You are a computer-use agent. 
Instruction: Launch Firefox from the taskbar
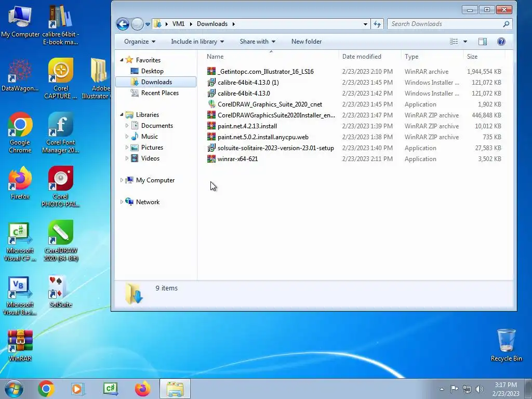click(142, 389)
